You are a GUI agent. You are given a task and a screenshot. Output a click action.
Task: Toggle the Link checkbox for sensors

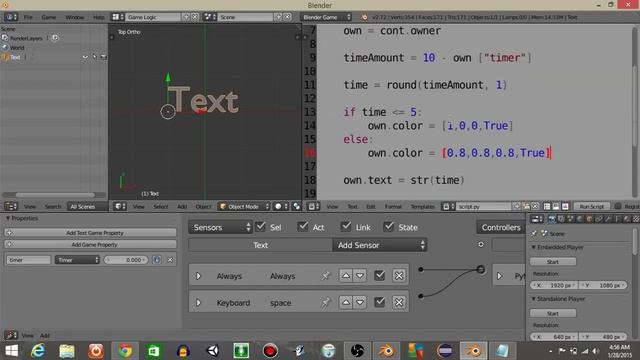coord(346,227)
